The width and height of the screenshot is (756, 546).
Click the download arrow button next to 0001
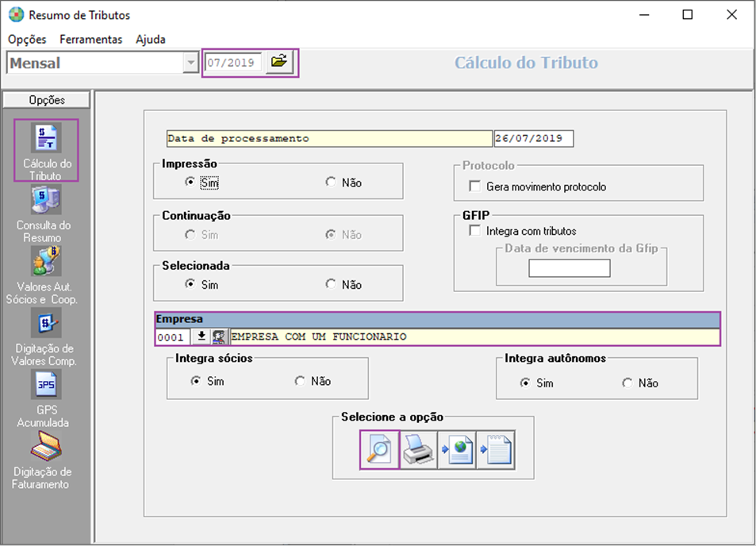tap(201, 336)
